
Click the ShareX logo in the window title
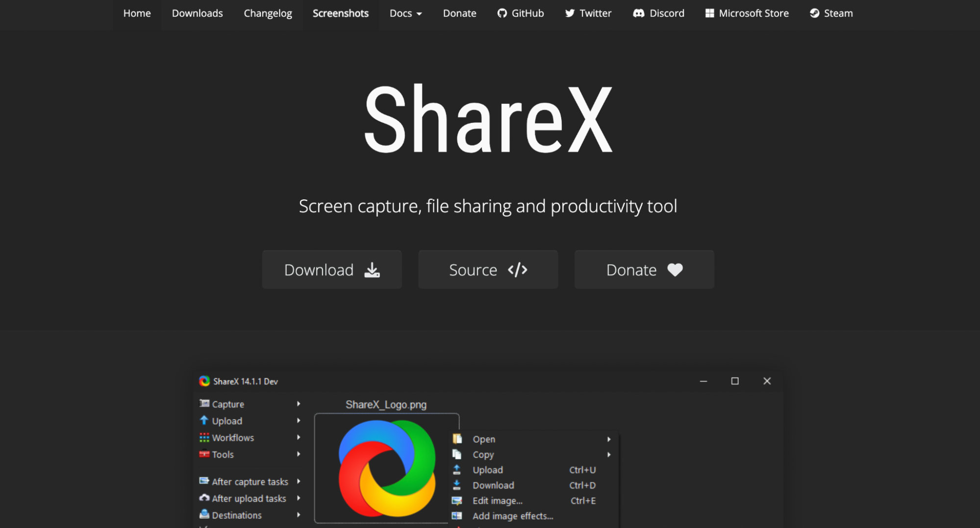click(204, 381)
